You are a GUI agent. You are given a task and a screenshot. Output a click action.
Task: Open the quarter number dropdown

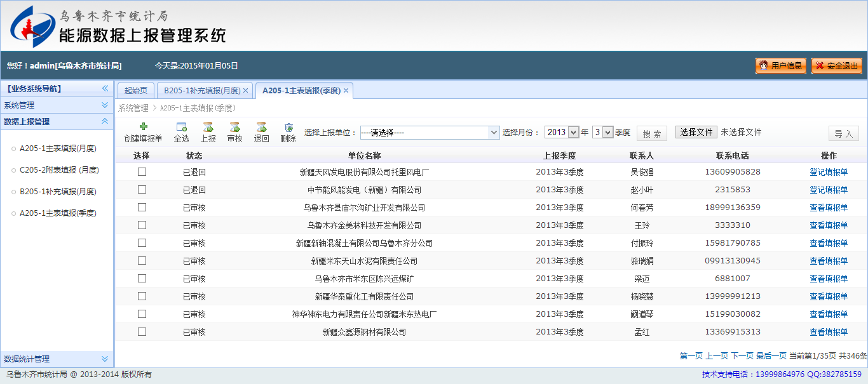pos(602,133)
